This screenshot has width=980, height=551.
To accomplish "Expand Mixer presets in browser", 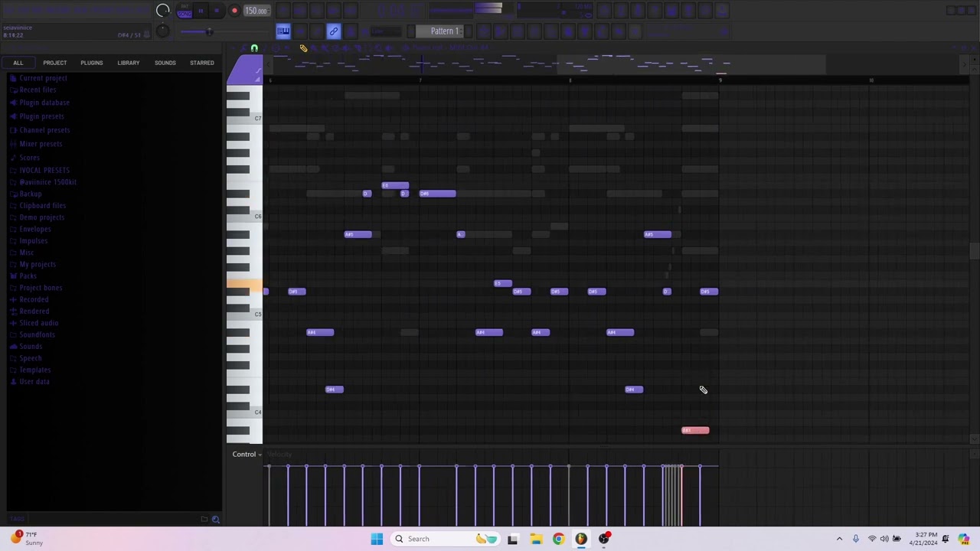I will click(x=41, y=144).
